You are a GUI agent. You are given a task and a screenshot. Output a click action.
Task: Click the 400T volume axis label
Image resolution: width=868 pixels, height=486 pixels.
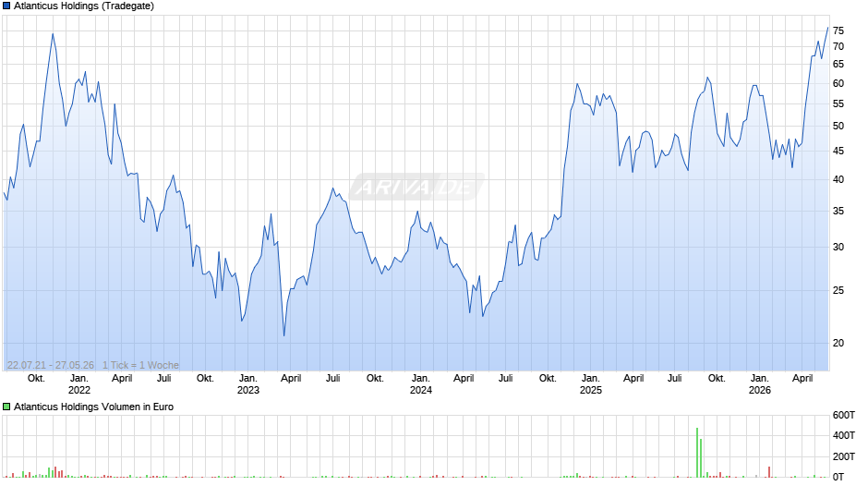[x=844, y=435]
